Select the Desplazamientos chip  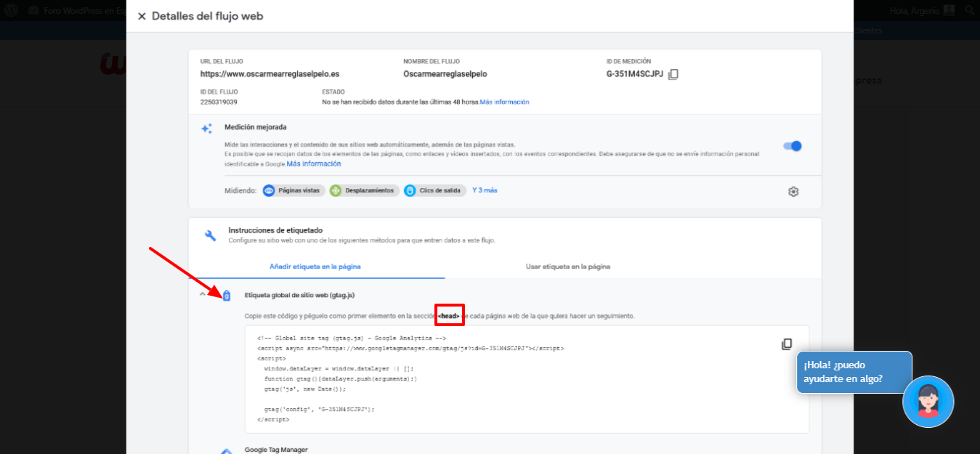364,190
